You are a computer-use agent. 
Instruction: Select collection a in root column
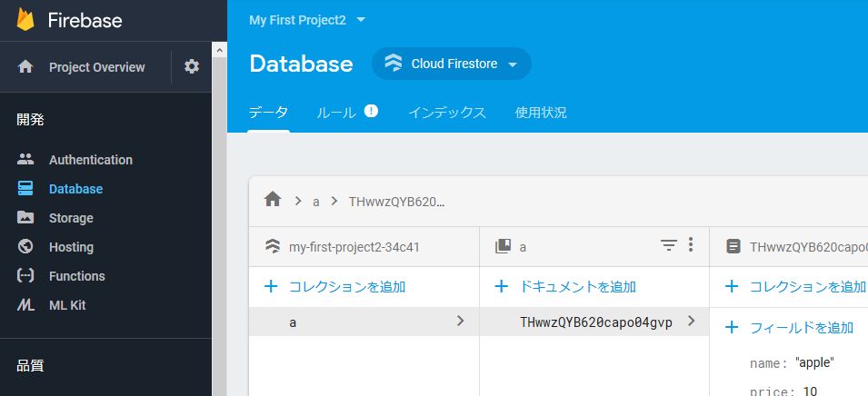(364, 322)
